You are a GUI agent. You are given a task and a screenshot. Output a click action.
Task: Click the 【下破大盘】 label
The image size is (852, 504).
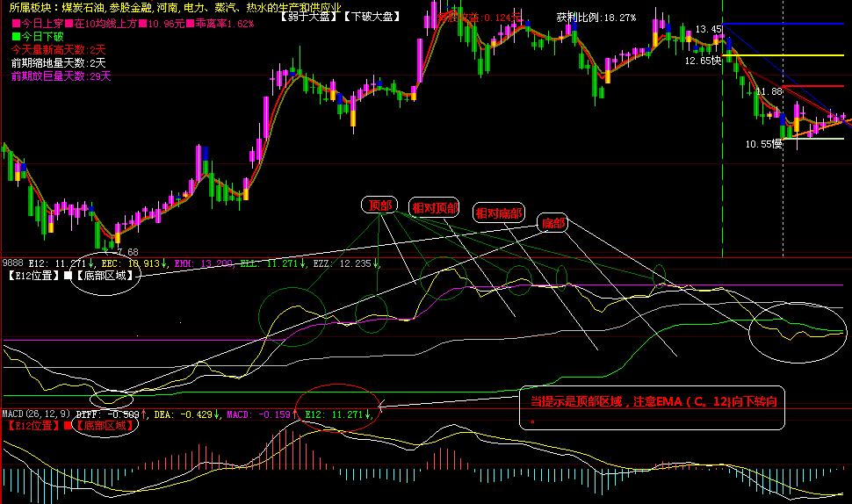[372, 17]
